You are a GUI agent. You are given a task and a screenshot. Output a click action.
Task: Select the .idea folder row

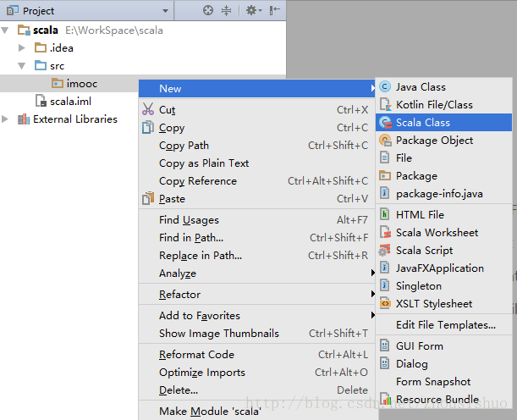click(143, 48)
